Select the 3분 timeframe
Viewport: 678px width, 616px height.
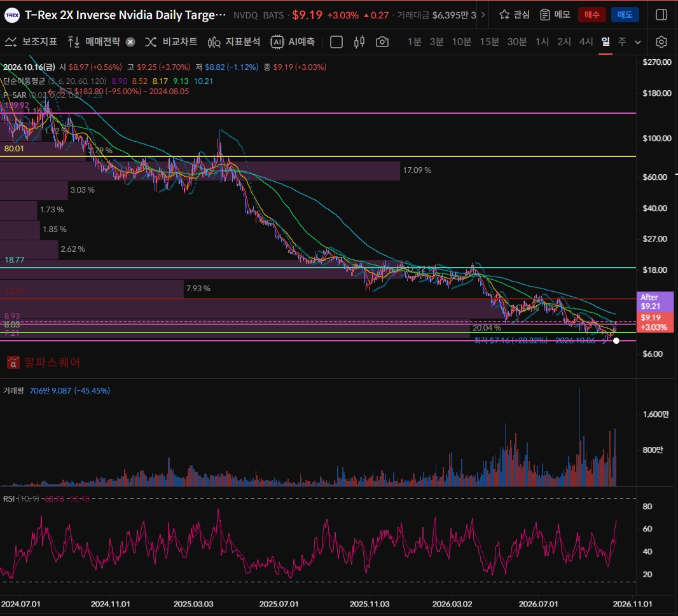436,41
